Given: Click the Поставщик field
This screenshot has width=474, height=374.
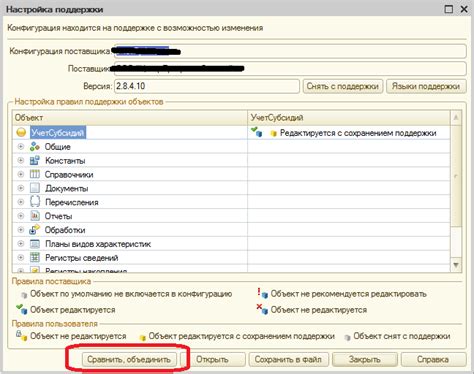Looking at the screenshot, I should click(290, 69).
